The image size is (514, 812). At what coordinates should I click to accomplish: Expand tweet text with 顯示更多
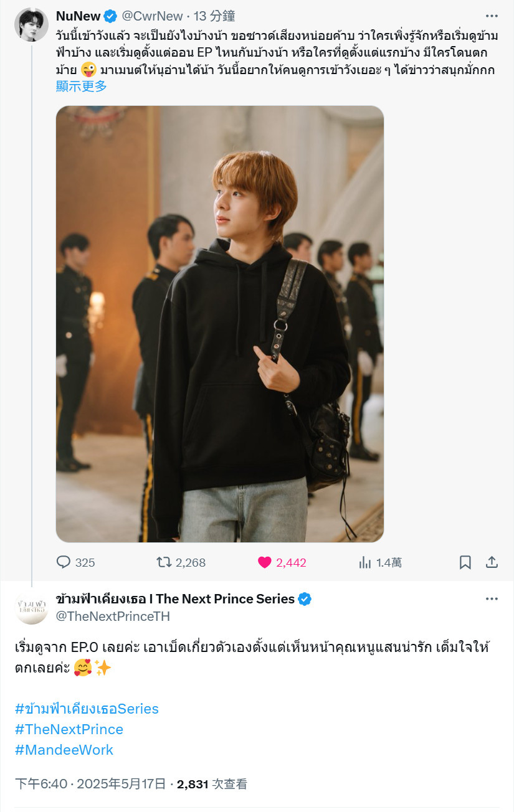click(82, 87)
